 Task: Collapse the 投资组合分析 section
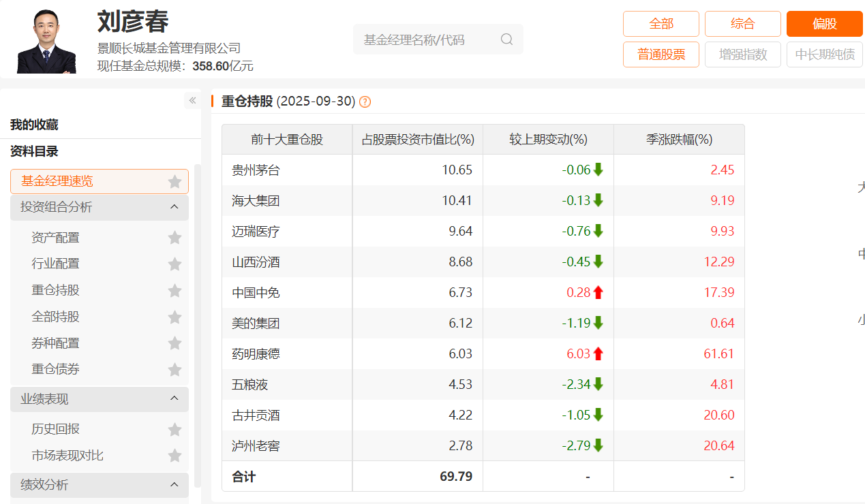point(174,207)
